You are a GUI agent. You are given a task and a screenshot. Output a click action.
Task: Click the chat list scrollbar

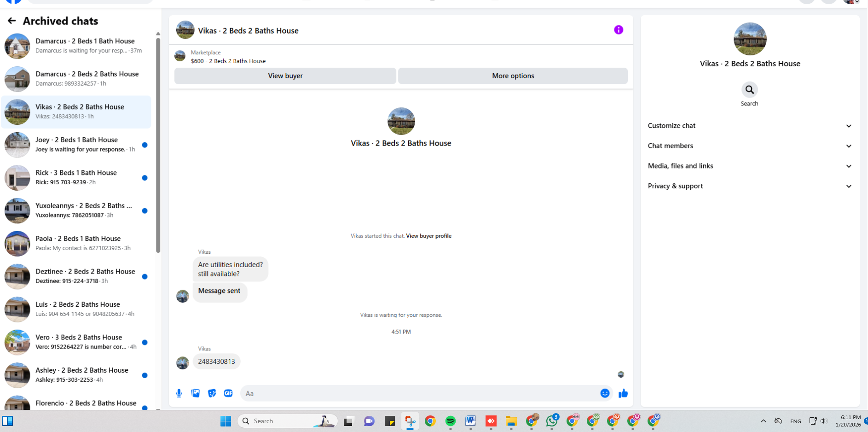pos(158,145)
